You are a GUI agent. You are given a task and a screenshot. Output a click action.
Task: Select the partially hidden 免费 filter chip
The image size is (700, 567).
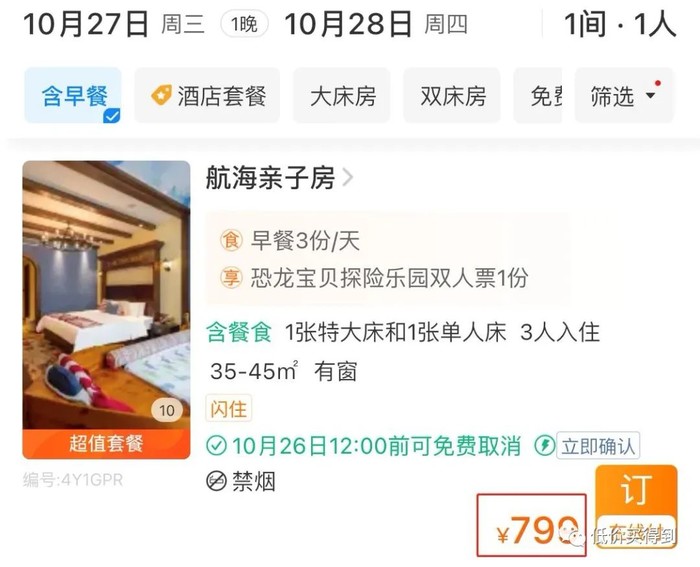tap(538, 96)
